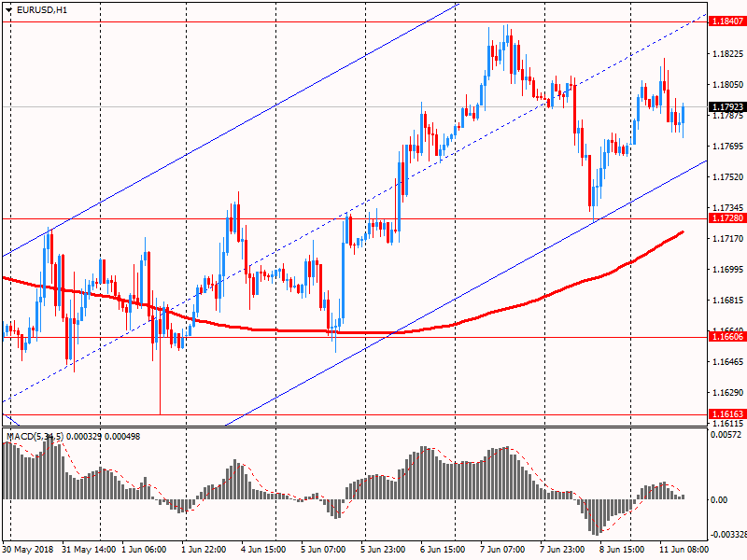Select the 1.18407 resistance level label
The width and height of the screenshot is (747, 560).
[x=727, y=21]
